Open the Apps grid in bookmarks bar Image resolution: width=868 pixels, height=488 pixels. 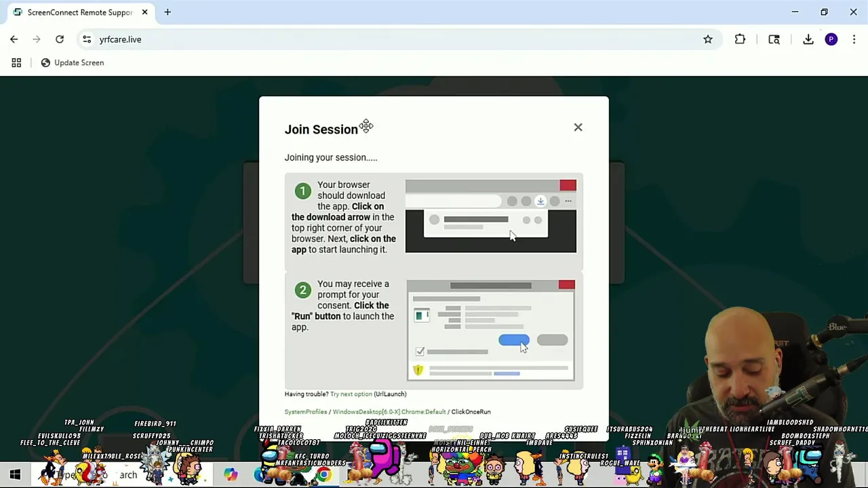point(16,62)
